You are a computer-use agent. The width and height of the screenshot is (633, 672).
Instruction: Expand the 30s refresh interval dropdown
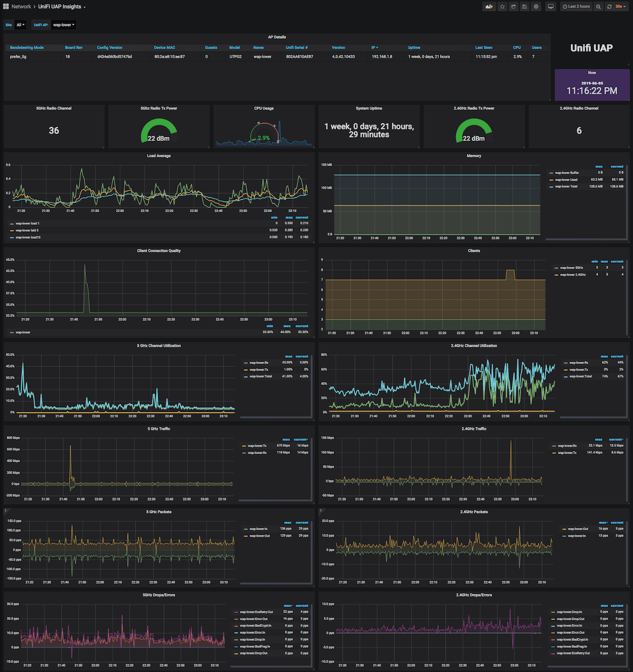pos(620,7)
